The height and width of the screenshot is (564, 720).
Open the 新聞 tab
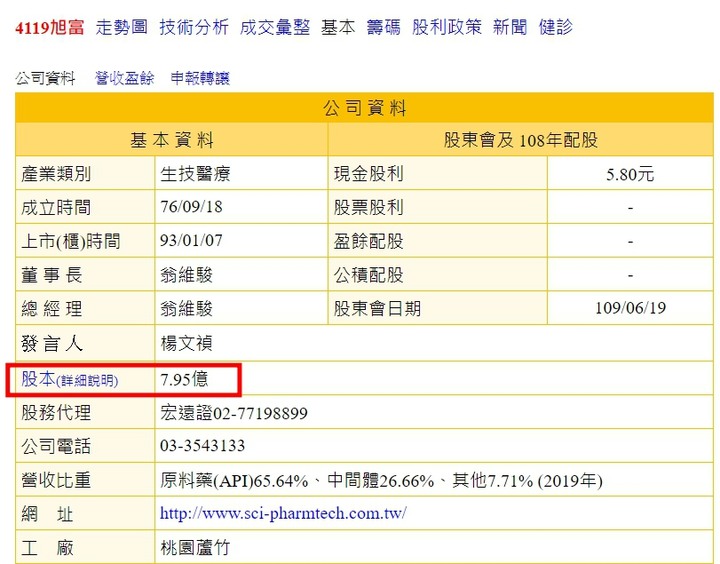(510, 28)
